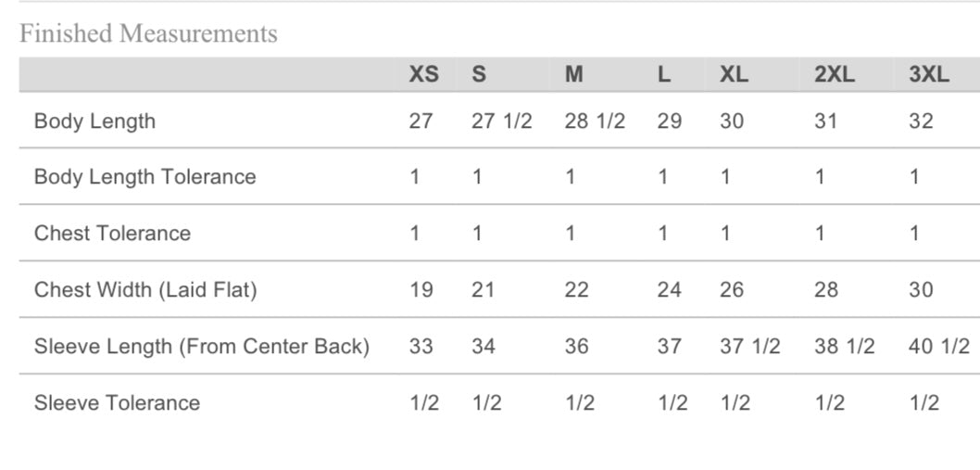Screen dimensions: 980x470
Task: Click the M size column header
Action: click(x=574, y=75)
